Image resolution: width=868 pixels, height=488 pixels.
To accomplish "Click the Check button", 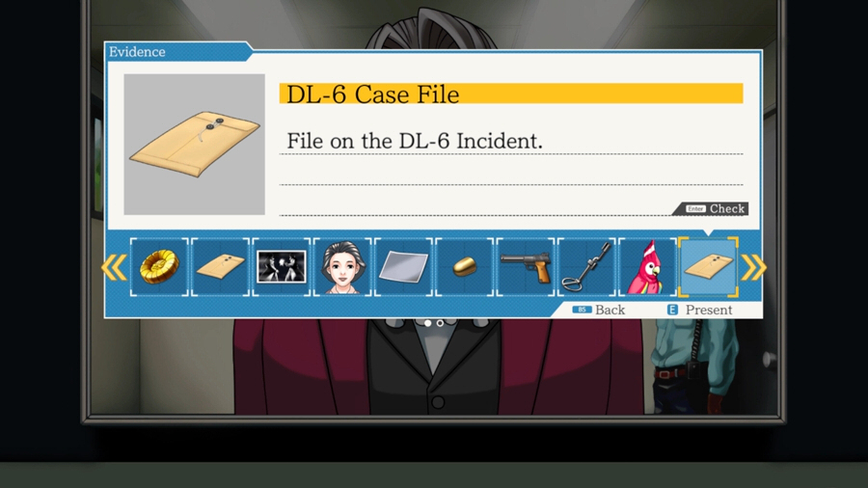I will click(711, 208).
